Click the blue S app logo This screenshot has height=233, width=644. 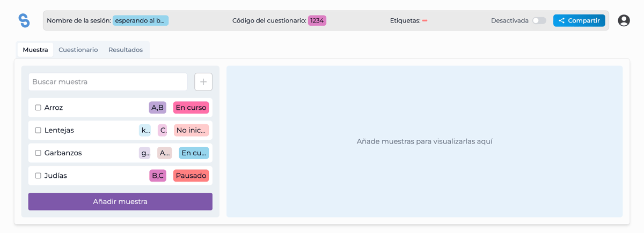(x=24, y=20)
